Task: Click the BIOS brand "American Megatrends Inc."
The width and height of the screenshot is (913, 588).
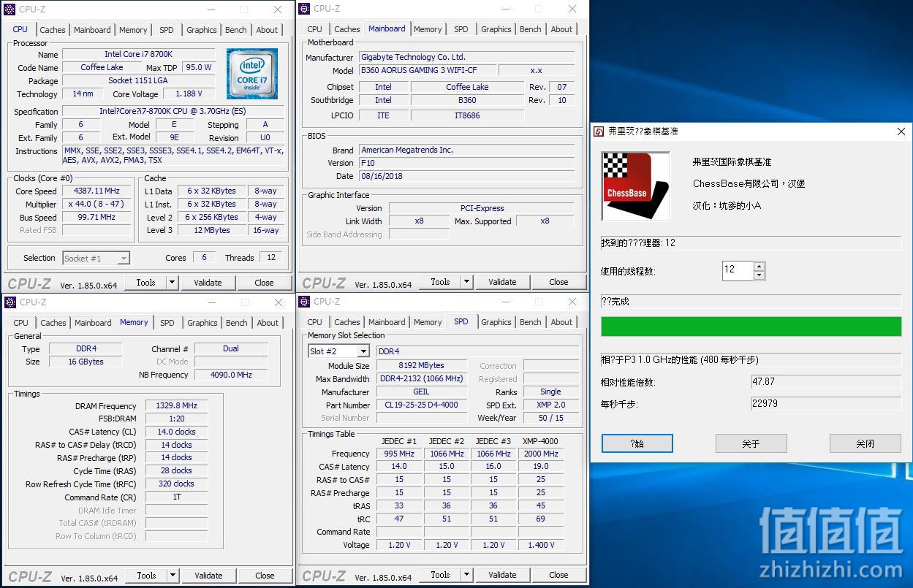Action: coord(466,150)
